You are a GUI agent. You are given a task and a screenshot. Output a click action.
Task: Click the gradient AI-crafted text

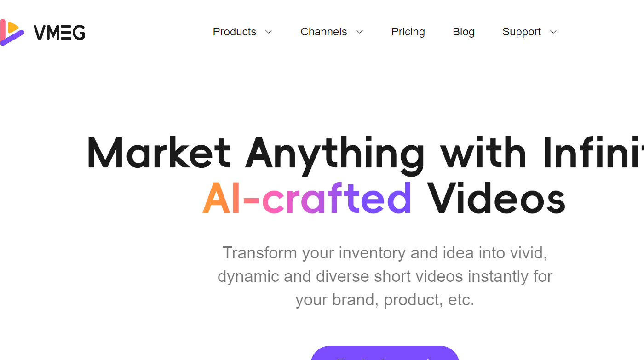tap(307, 199)
